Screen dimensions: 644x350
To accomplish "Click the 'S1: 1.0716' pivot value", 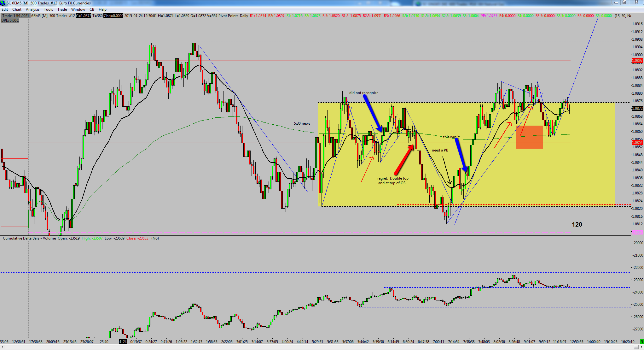I will pos(294,16).
